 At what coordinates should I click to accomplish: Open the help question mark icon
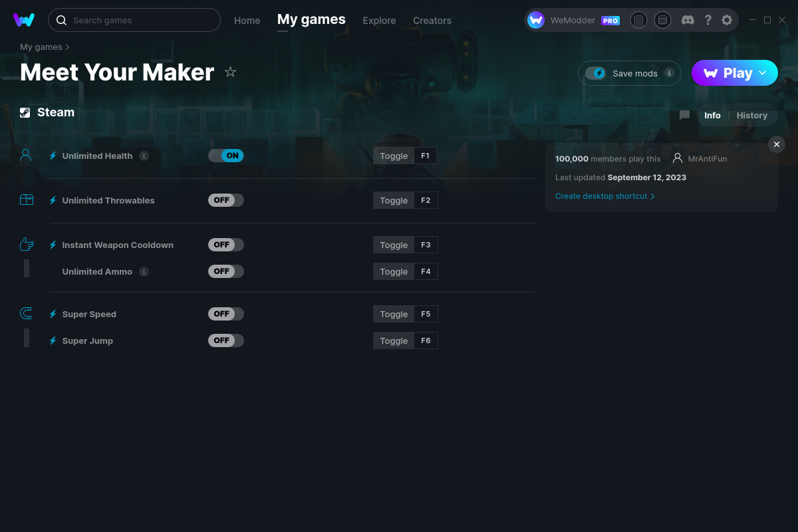[x=708, y=20]
